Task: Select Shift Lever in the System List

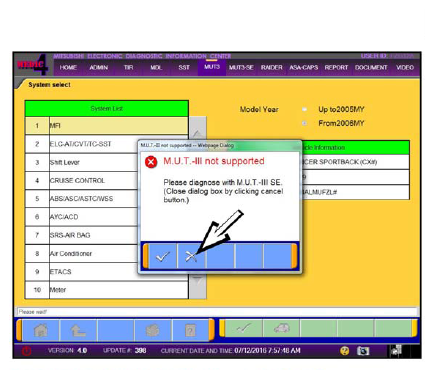Action: (x=82, y=162)
